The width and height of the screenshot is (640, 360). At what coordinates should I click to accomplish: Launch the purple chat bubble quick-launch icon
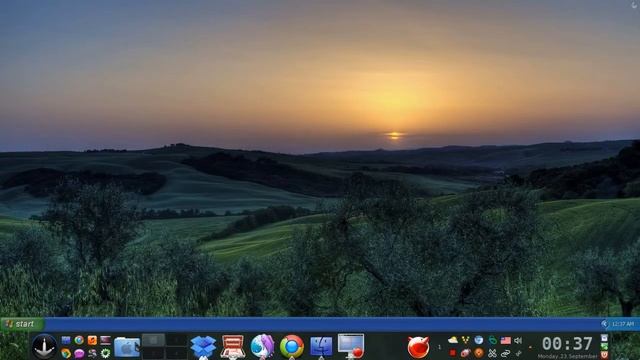(x=79, y=353)
